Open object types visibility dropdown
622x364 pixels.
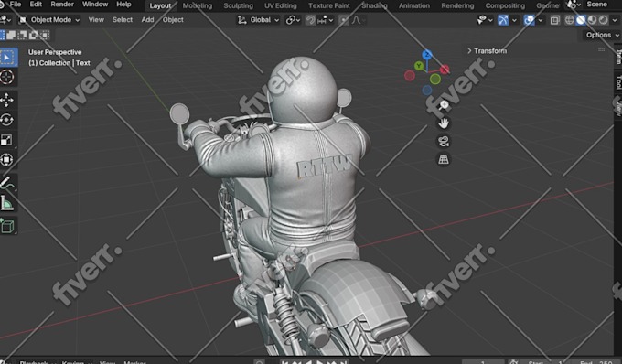coord(485,20)
